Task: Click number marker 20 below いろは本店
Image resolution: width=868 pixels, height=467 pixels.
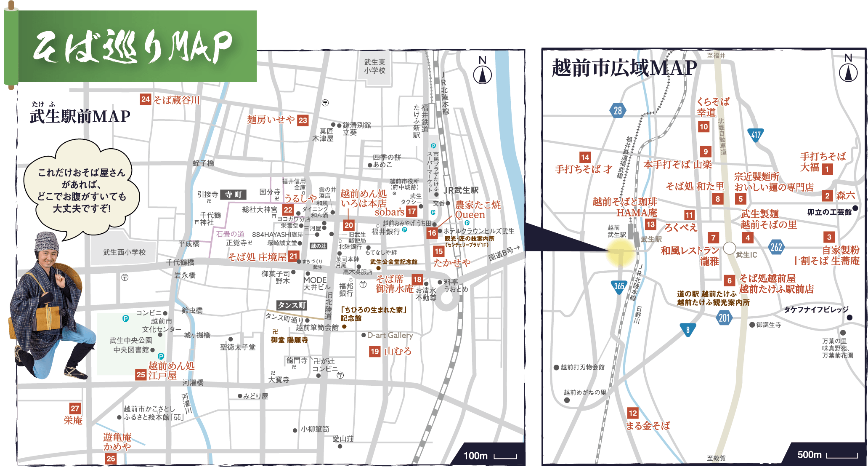Action: pyautogui.click(x=348, y=225)
